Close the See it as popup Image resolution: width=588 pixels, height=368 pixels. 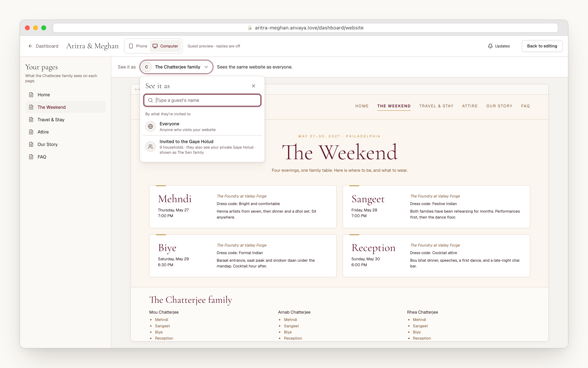pos(253,86)
